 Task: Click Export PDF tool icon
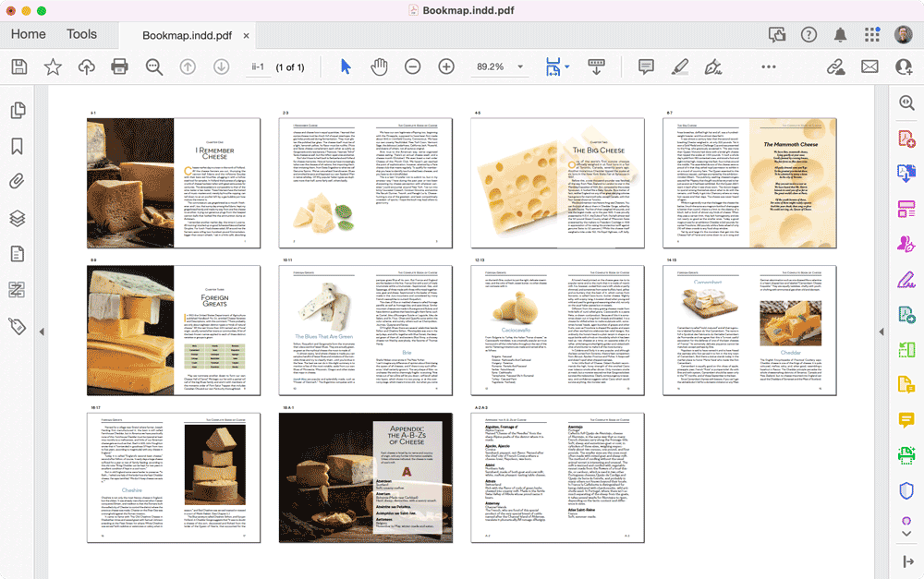(906, 174)
